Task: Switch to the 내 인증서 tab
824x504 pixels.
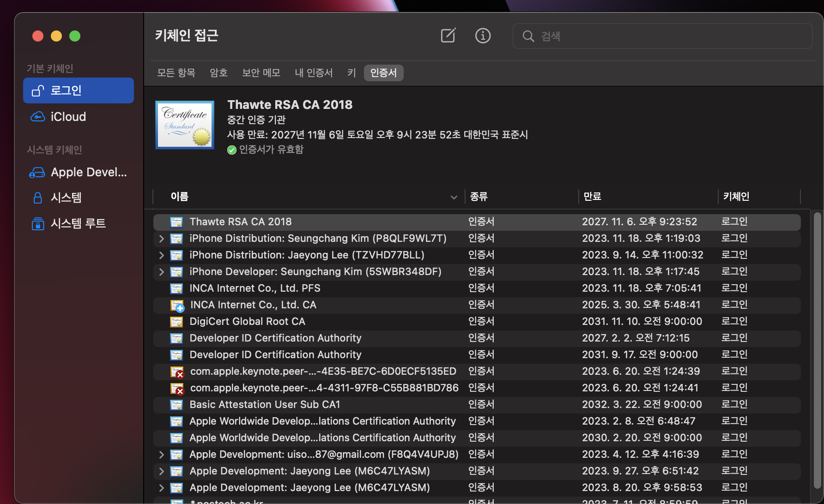Action: [314, 73]
